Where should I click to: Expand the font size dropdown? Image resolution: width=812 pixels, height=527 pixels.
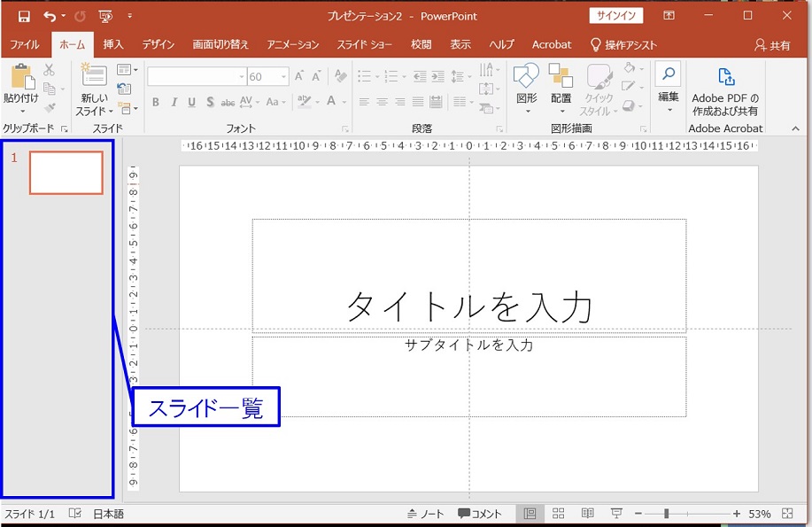(x=282, y=77)
